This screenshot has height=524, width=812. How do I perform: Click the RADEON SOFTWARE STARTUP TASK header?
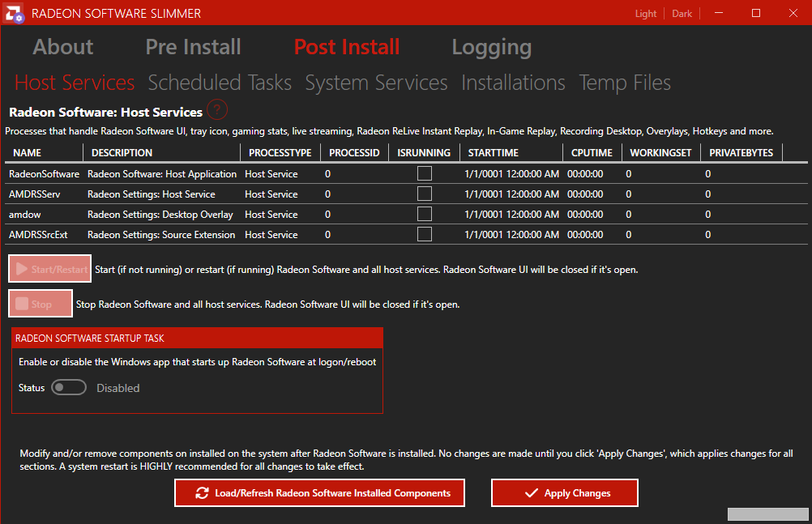pyautogui.click(x=197, y=338)
